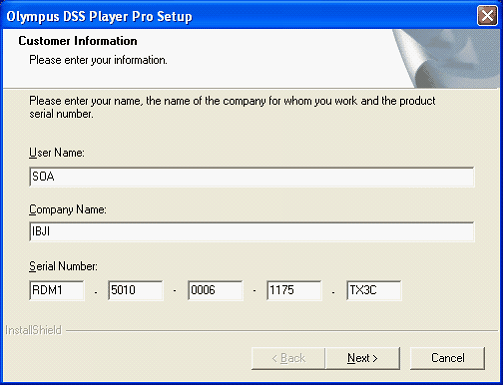The image size is (504, 386).
Task: Select the serial number box with 0006
Action: coord(215,290)
